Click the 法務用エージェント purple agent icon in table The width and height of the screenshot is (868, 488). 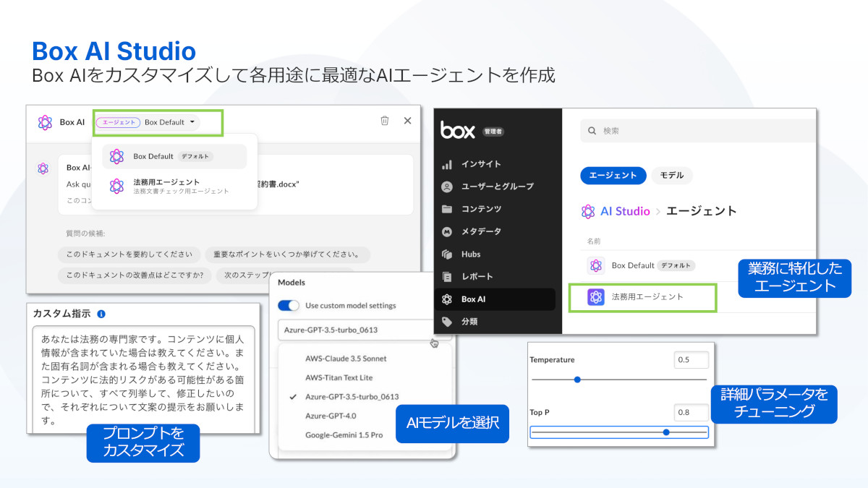596,297
